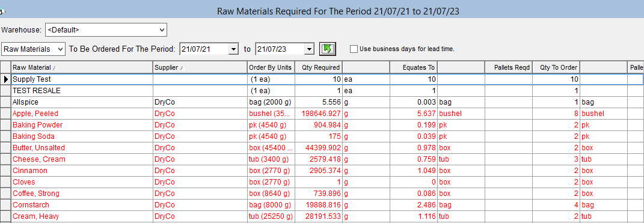The width and height of the screenshot is (644, 223).
Task: Click the Pallets Reqd column header
Action: [x=509, y=67]
